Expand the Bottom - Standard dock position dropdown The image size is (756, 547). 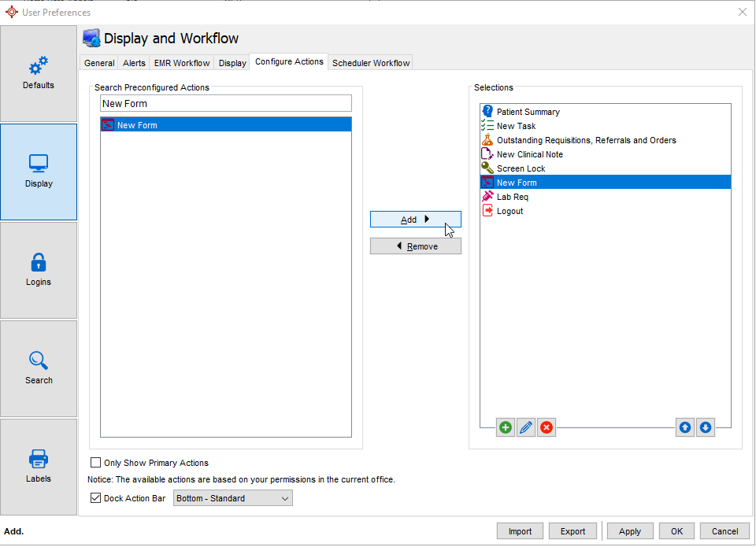[232, 498]
